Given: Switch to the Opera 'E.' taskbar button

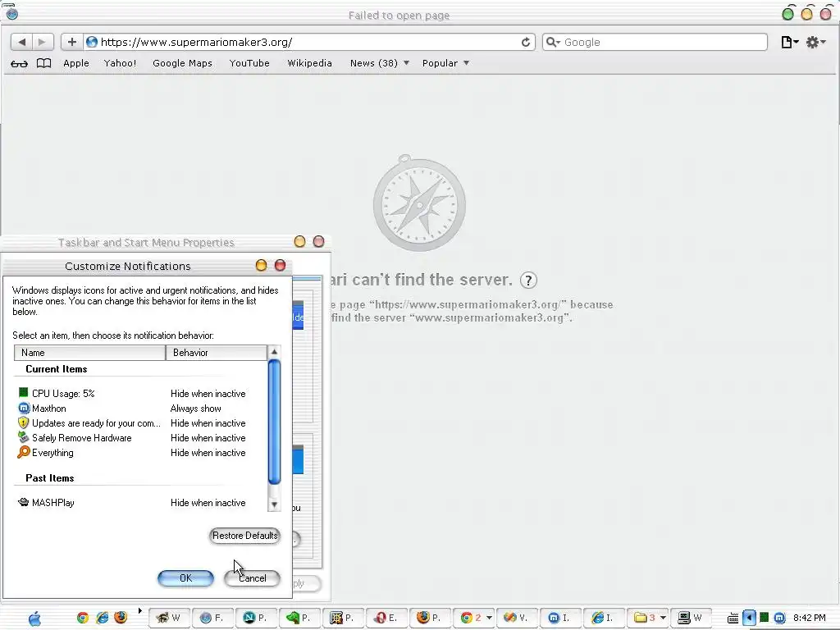Looking at the screenshot, I should coord(387,618).
